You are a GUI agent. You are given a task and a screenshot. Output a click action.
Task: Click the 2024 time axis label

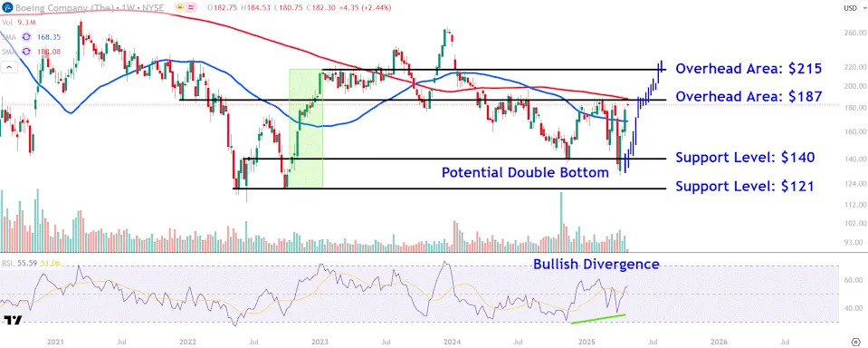(453, 343)
